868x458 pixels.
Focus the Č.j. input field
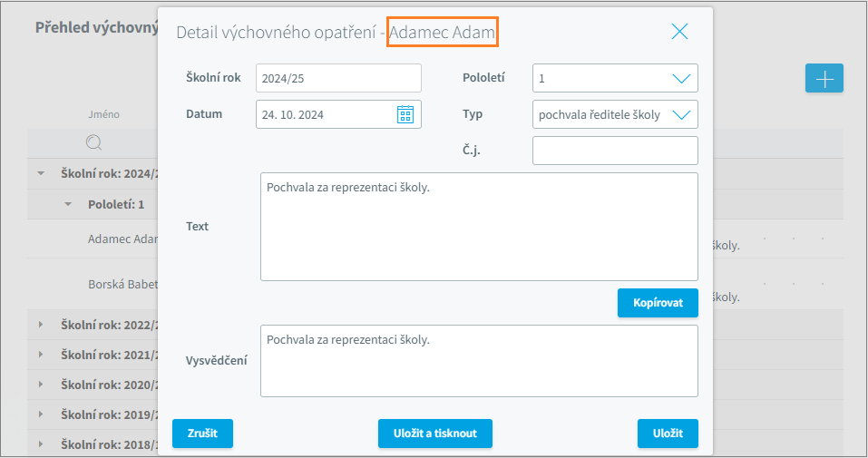tap(614, 151)
